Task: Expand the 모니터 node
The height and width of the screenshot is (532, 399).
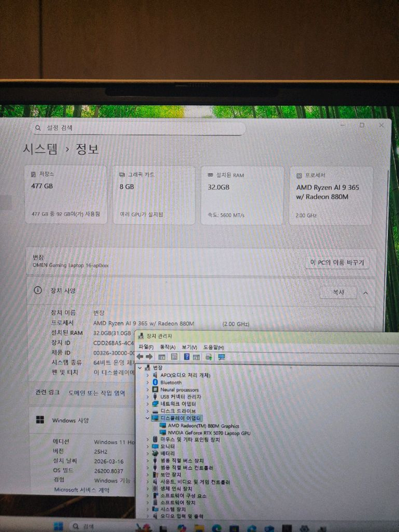Action: (147, 446)
